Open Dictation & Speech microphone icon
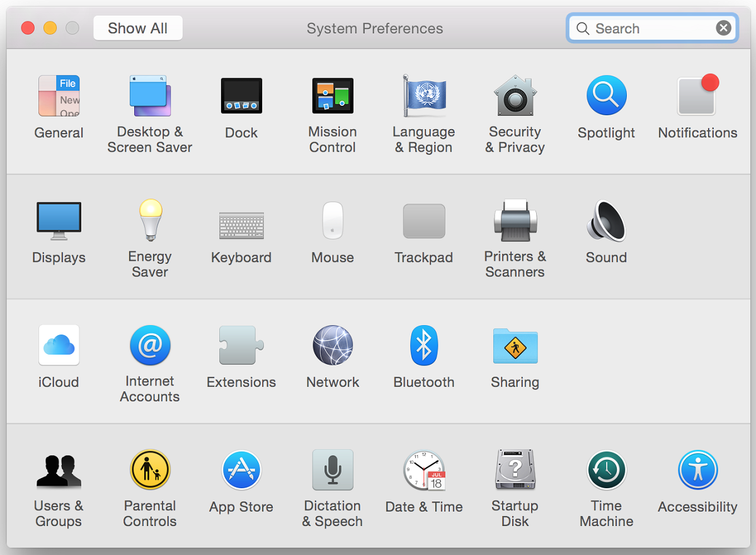Image resolution: width=756 pixels, height=555 pixels. point(333,470)
